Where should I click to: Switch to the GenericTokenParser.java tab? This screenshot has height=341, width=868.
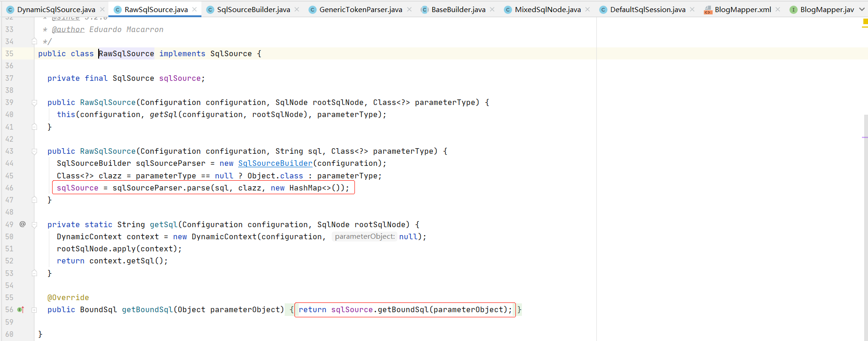click(361, 9)
